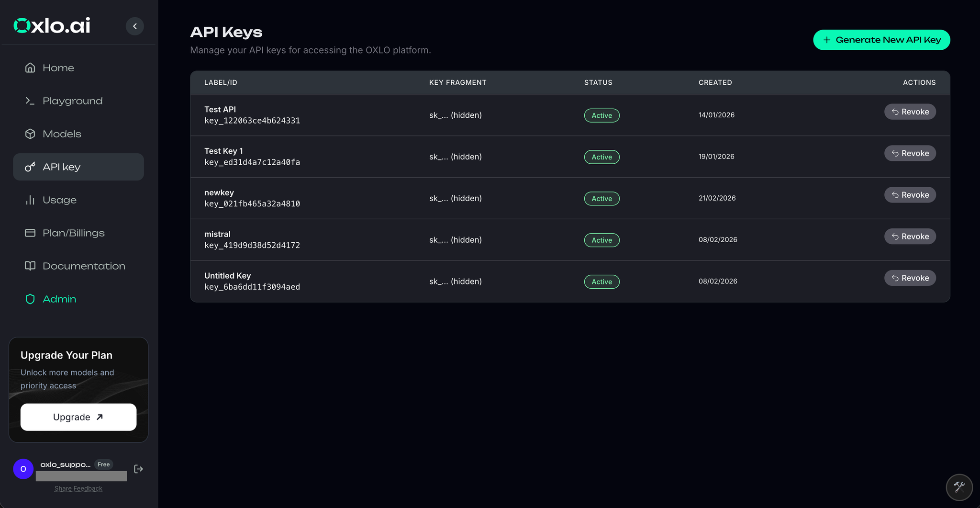Image resolution: width=980 pixels, height=508 pixels.
Task: Revoke the mistral key
Action: click(x=910, y=236)
